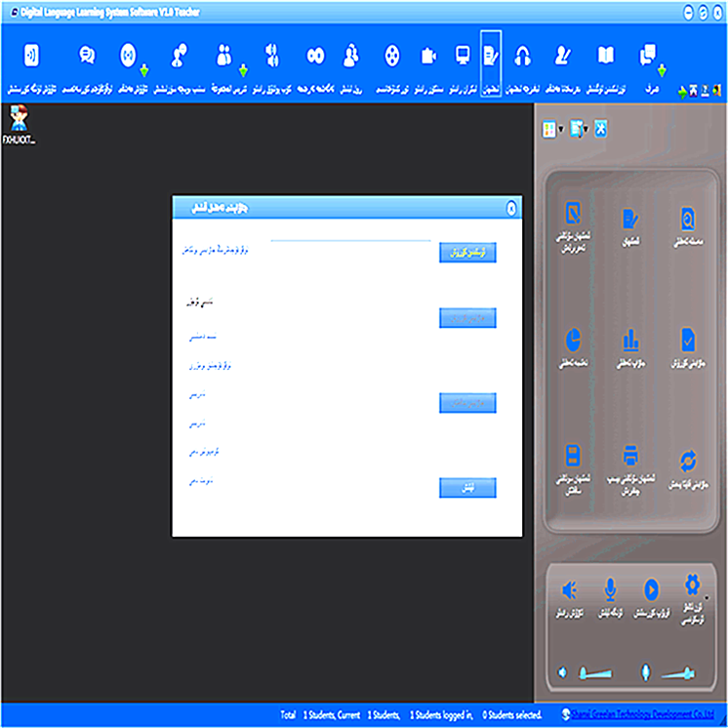Toggle the blue play button in the lower right panel
728x728 pixels.
(651, 588)
